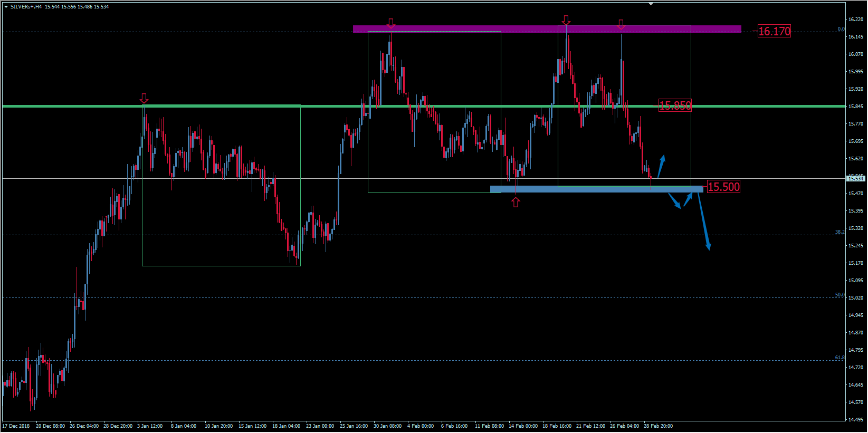Image resolution: width=868 pixels, height=433 pixels.
Task: Click the current price tag 15.534 on the axis
Action: tap(855, 179)
